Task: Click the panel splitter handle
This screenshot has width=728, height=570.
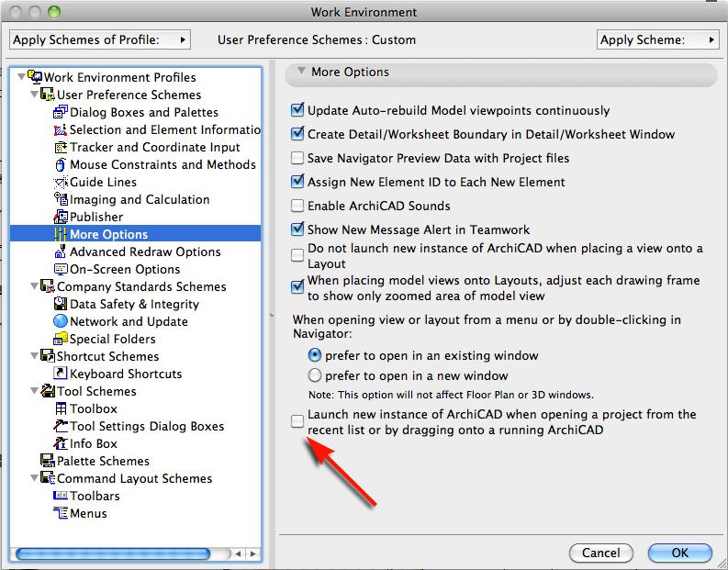Action: click(272, 315)
